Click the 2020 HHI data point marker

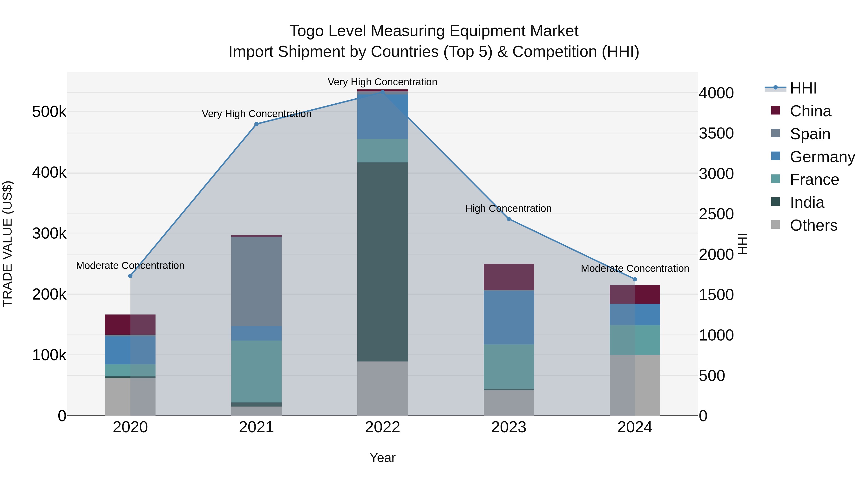point(130,276)
